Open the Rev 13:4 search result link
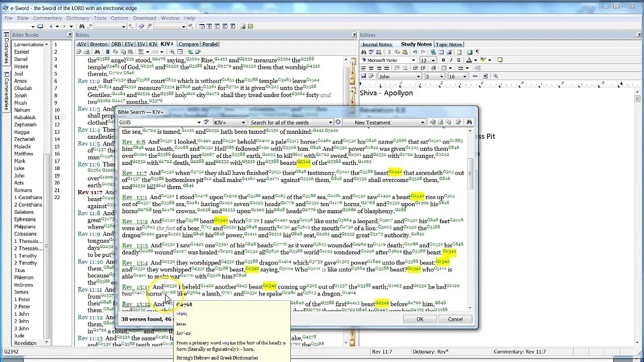The image size is (644, 362). click(x=134, y=263)
